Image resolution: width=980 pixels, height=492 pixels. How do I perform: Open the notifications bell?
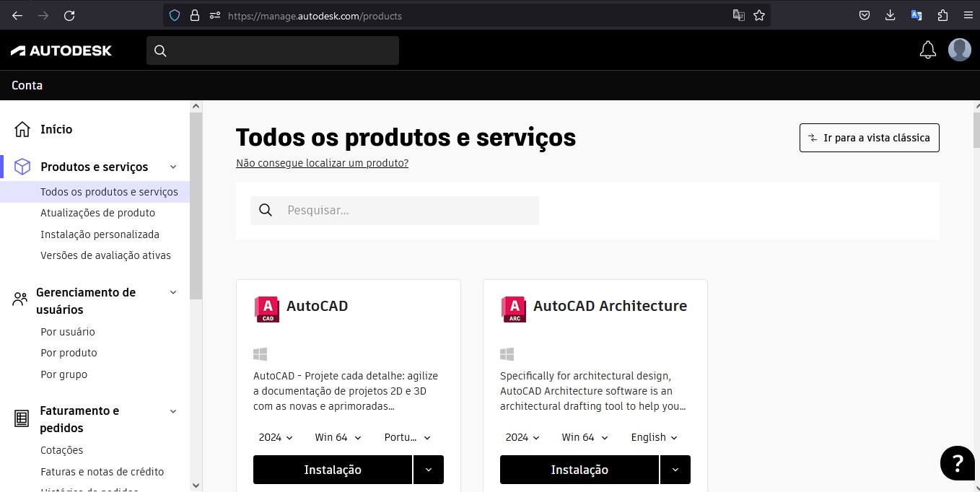pyautogui.click(x=927, y=50)
